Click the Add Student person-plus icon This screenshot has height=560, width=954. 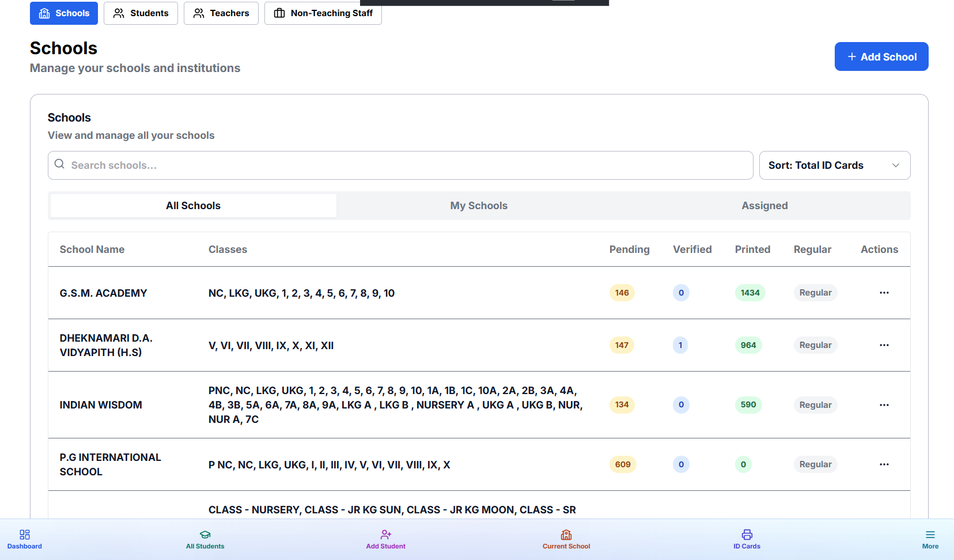[386, 535]
